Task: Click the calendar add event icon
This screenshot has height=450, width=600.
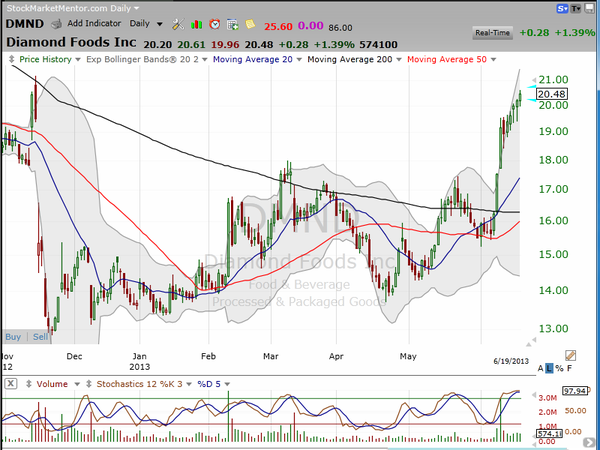Action: 232,24
